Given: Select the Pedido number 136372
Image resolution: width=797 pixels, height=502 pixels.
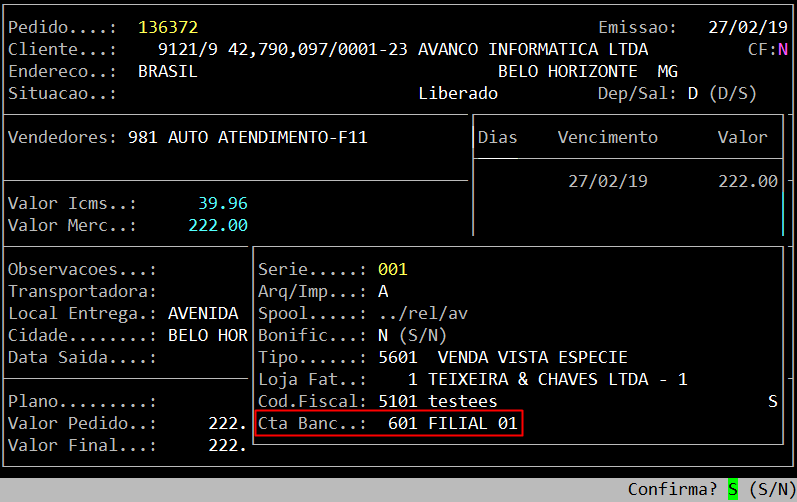Looking at the screenshot, I should [x=168, y=28].
